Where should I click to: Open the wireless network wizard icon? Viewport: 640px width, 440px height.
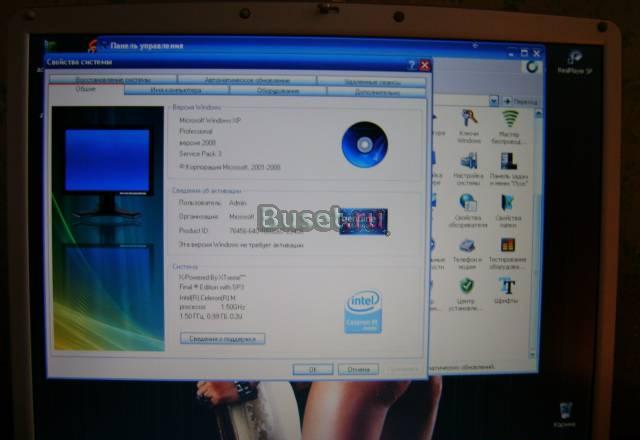(508, 126)
